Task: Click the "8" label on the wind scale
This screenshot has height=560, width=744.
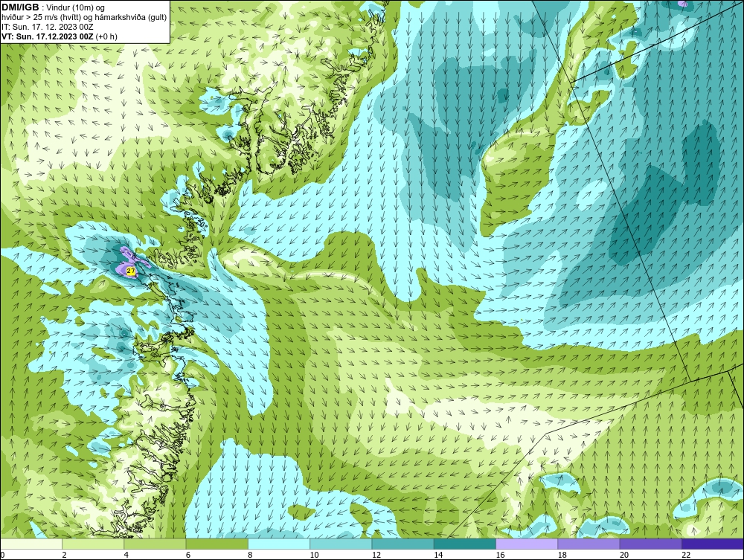Action: pos(251,556)
